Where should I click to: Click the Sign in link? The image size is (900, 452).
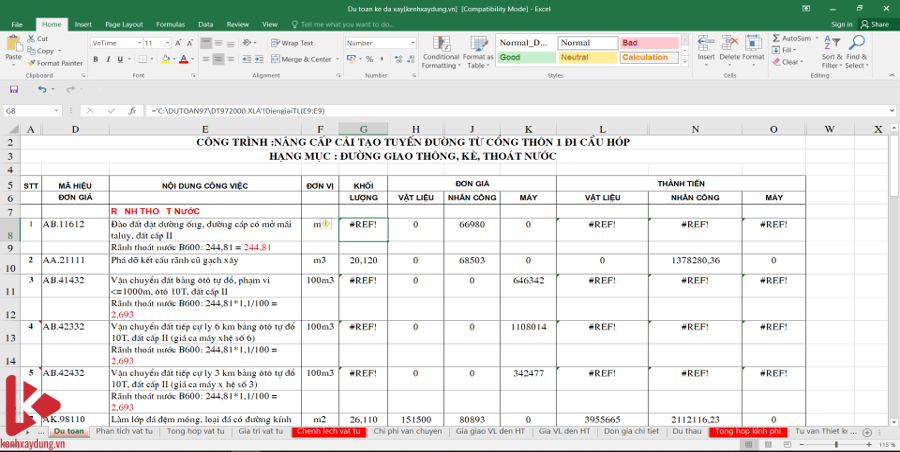pos(841,23)
